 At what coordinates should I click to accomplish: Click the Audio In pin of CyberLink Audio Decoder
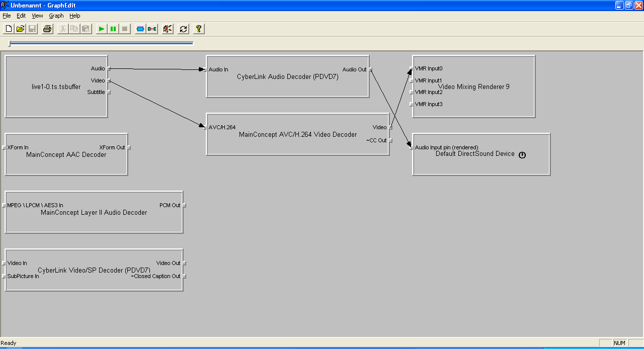pyautogui.click(x=205, y=69)
